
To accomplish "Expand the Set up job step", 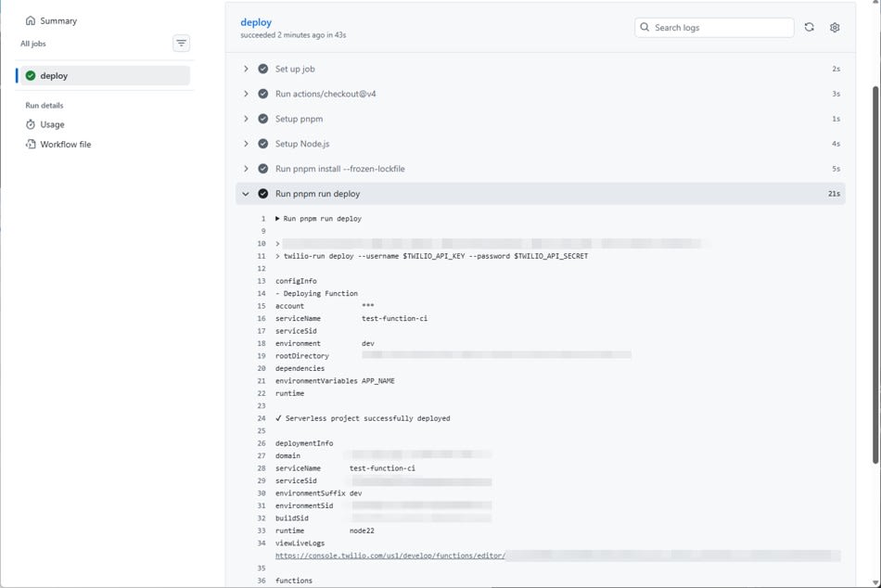I will click(x=246, y=69).
